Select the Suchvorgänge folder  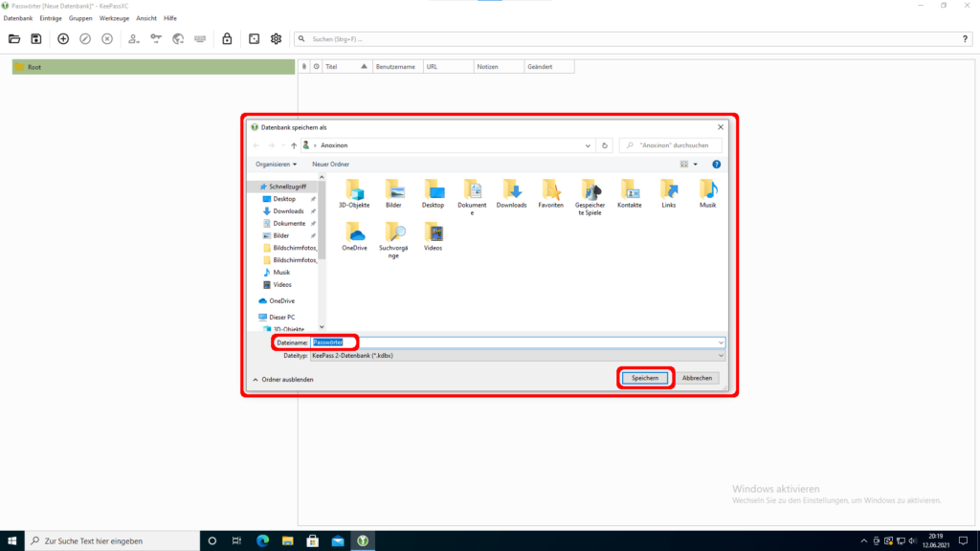pyautogui.click(x=393, y=240)
